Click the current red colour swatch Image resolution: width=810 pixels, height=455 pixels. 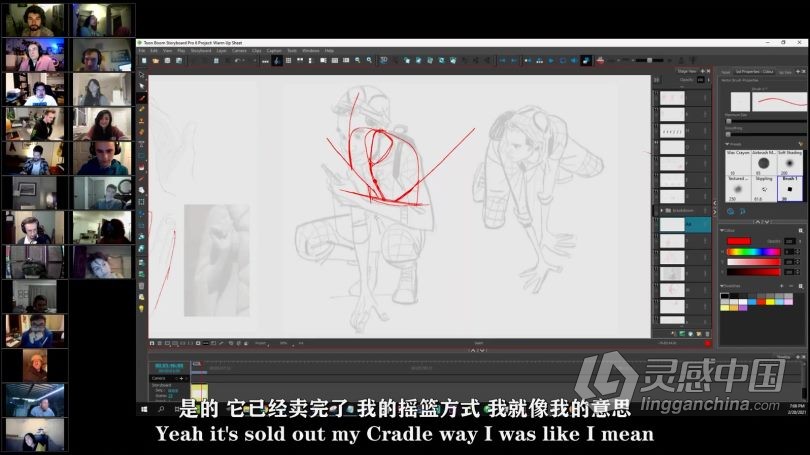tap(739, 241)
